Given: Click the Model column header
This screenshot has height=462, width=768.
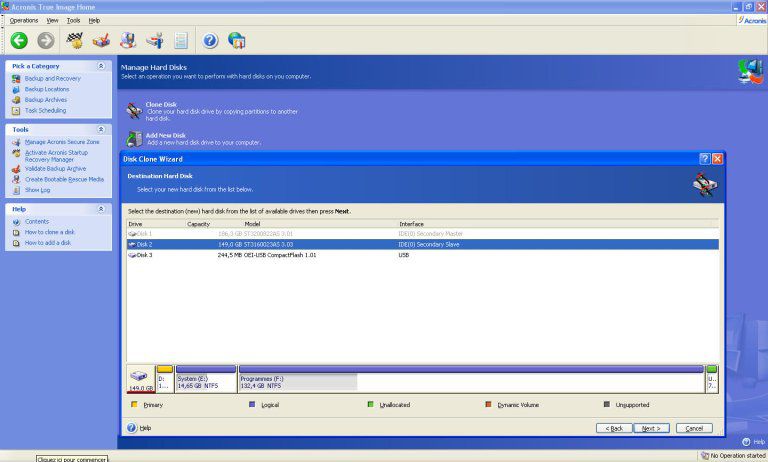Looking at the screenshot, I should [320, 224].
